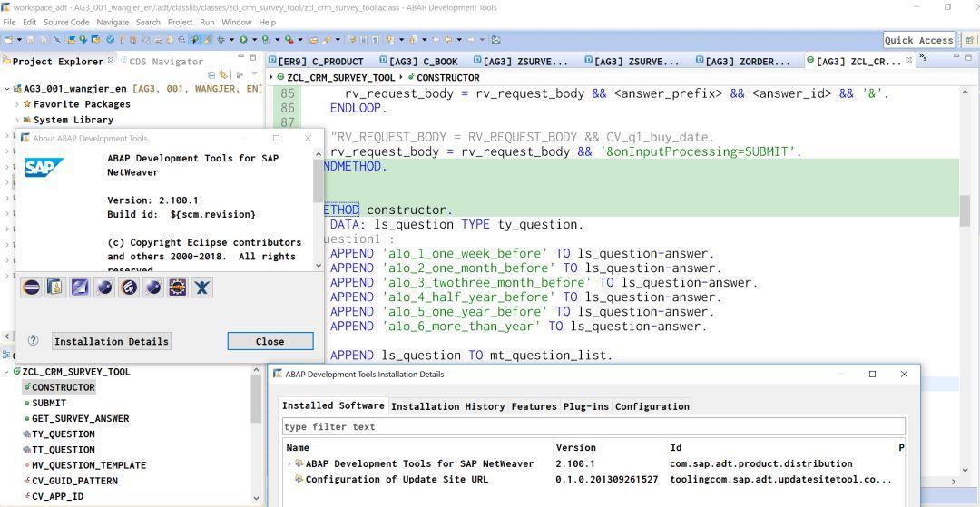This screenshot has width=980, height=507.
Task: Expand ABAP Development Tools for SAP NetWeaver row
Action: [x=289, y=463]
